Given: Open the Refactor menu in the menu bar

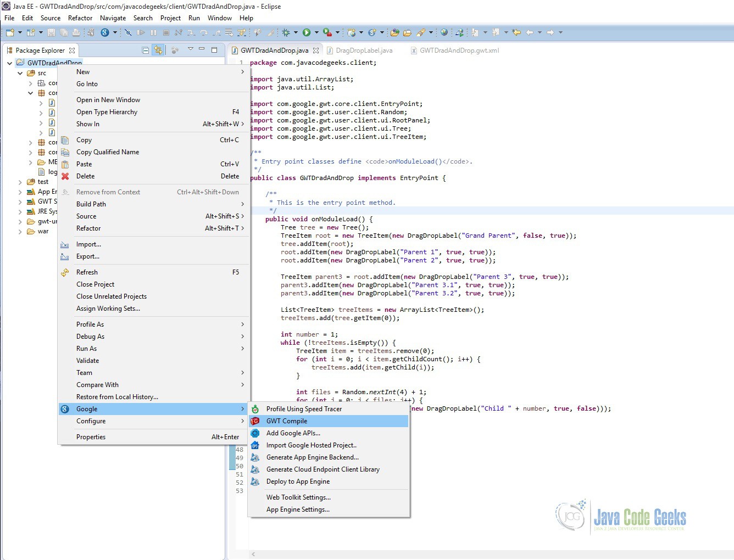Looking at the screenshot, I should pos(80,18).
